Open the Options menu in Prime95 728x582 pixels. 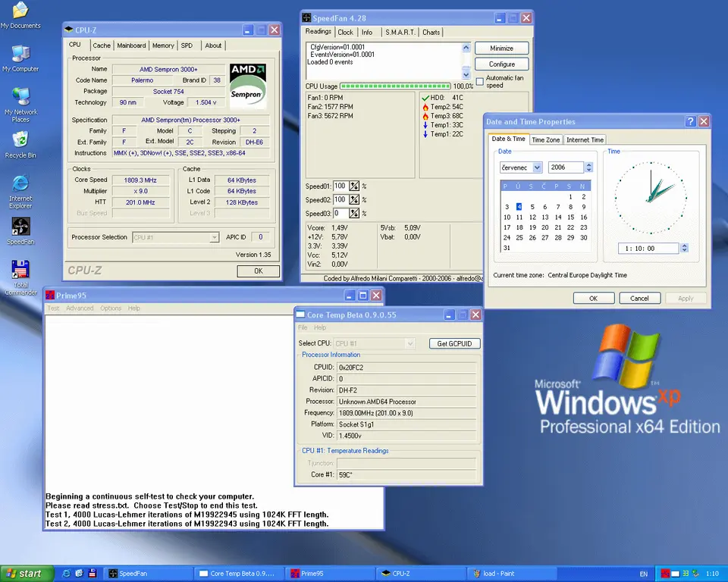point(111,308)
